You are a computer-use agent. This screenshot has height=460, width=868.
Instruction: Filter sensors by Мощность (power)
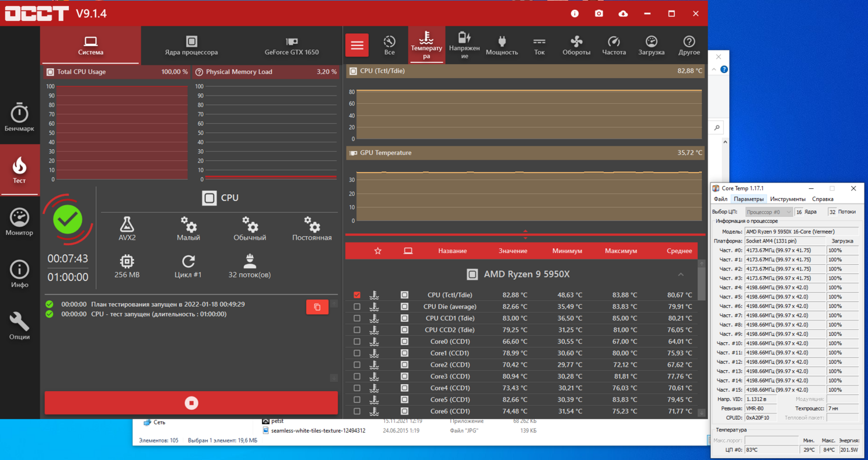point(502,45)
